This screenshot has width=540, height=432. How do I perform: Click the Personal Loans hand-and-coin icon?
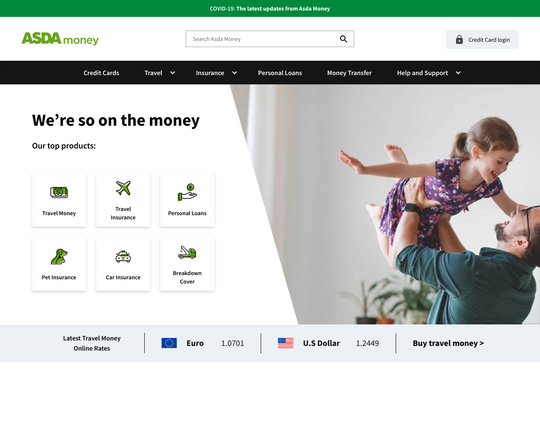pos(187,192)
